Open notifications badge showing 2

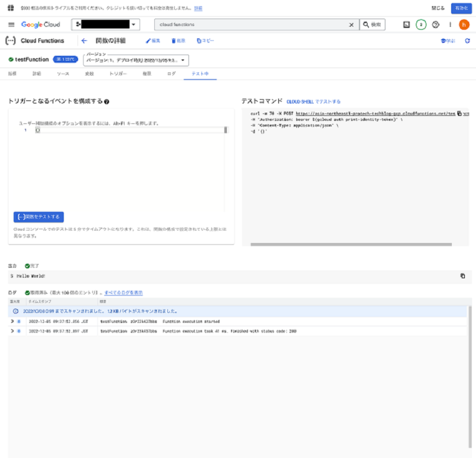pos(421,25)
